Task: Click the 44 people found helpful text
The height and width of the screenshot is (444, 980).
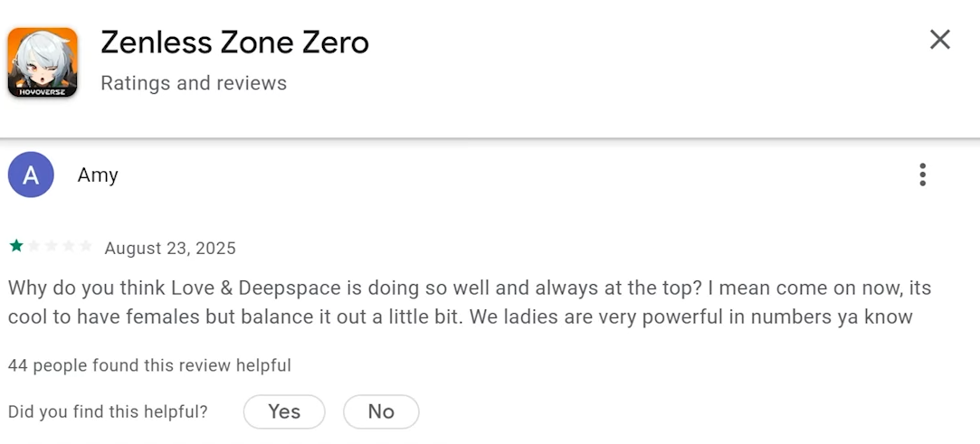Action: (x=149, y=365)
